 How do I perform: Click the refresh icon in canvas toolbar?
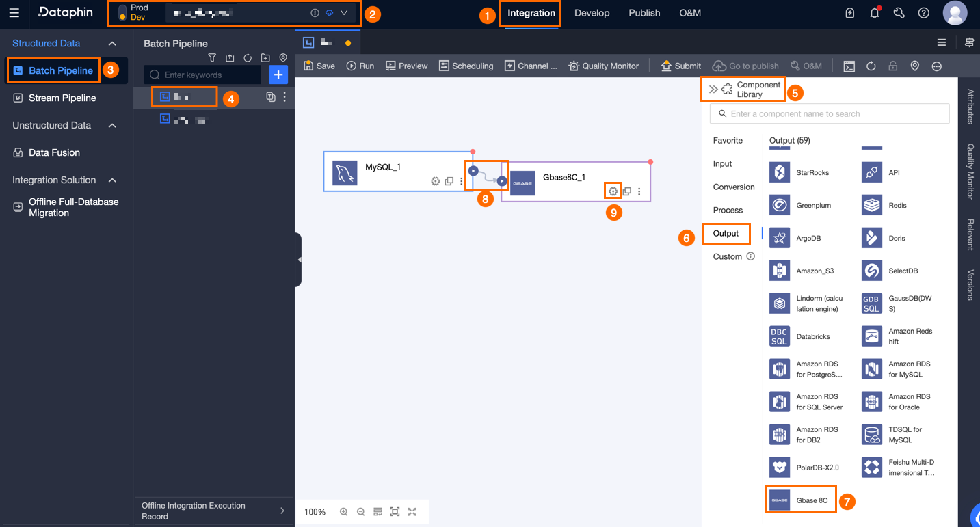point(871,66)
